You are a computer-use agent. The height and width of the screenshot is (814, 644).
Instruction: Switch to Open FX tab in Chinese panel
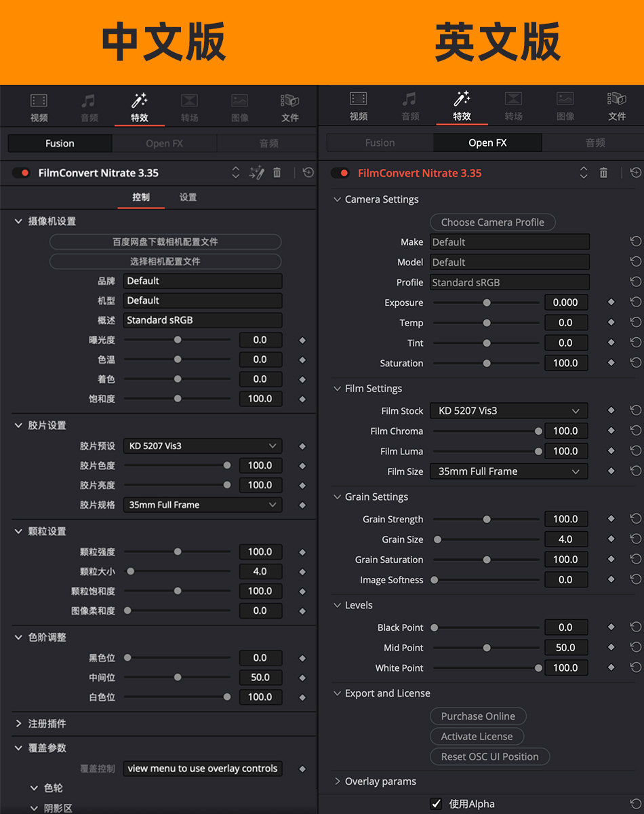click(164, 143)
